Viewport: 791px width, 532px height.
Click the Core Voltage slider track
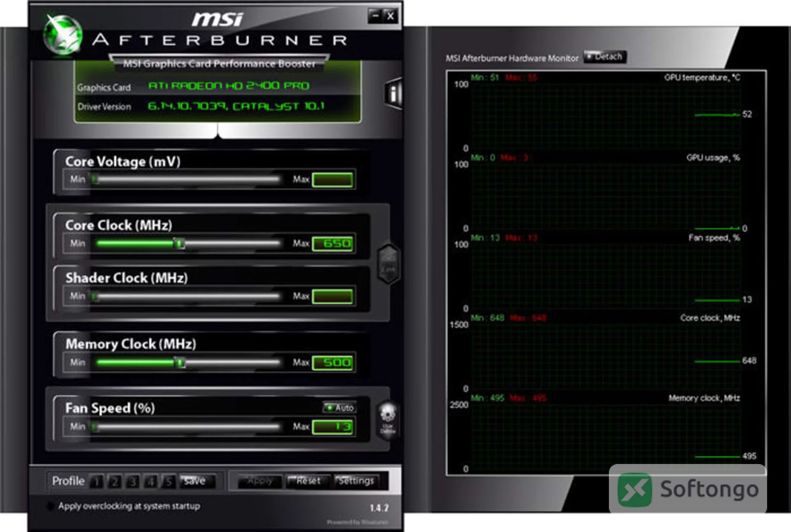coord(187,180)
